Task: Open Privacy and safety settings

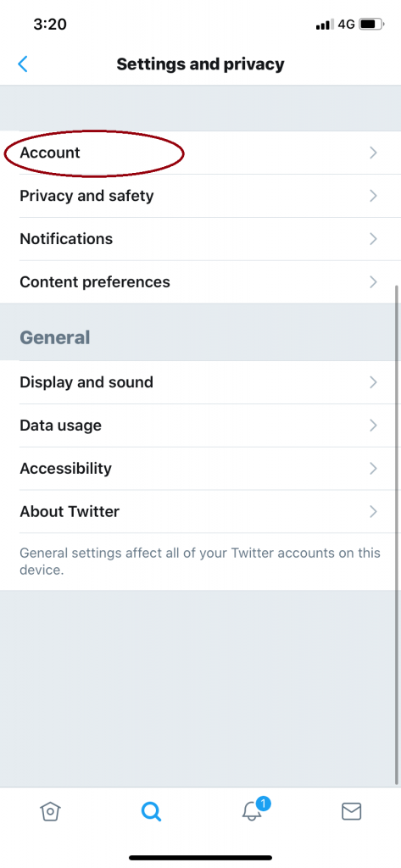Action: 200,196
